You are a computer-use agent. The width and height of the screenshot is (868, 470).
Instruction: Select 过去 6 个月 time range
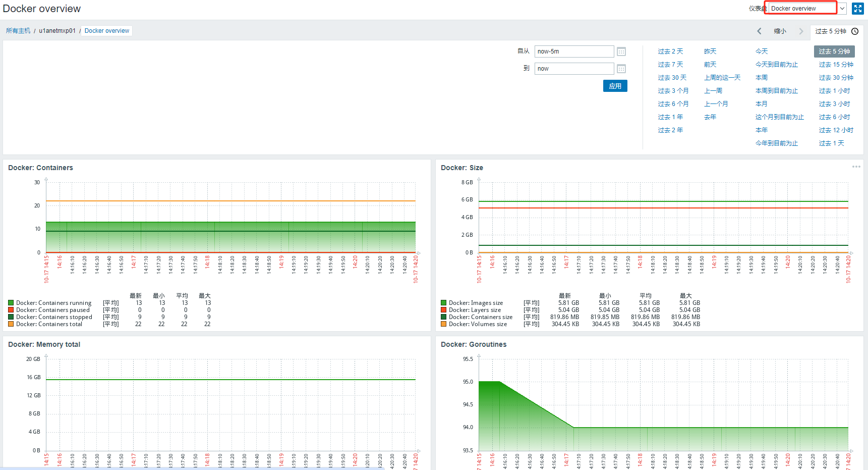[673, 104]
